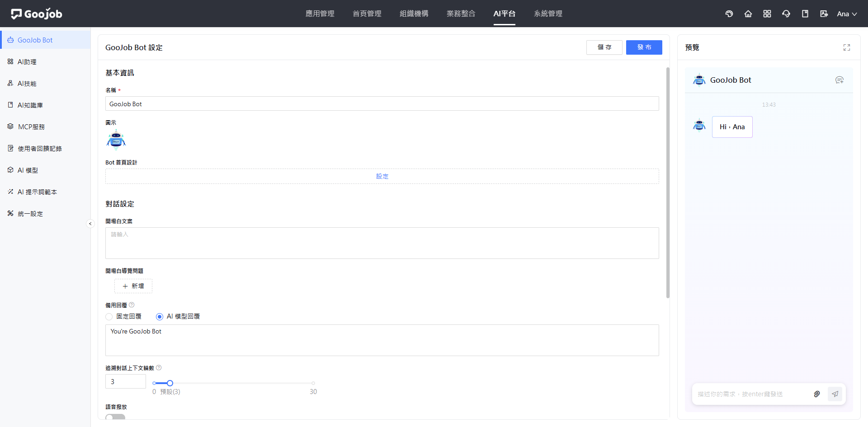The width and height of the screenshot is (868, 427).
Task: Open the MCP服務 sidebar entry
Action: click(x=45, y=127)
